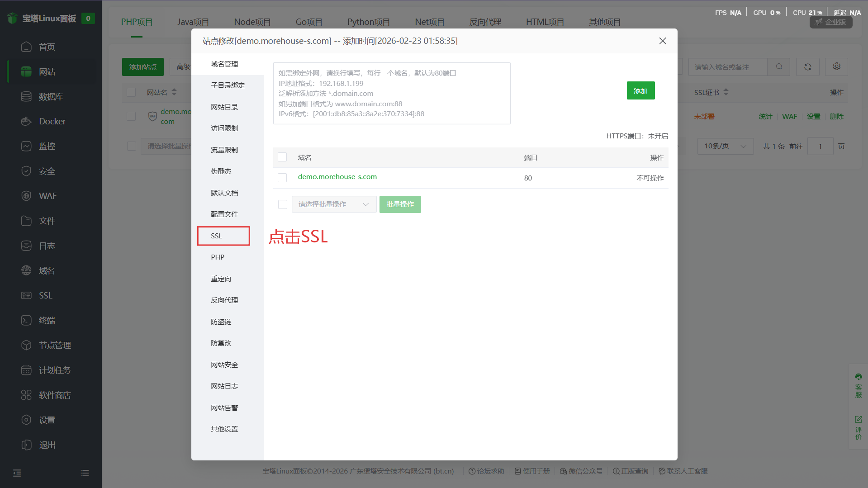
Task: Collapse sidebar using bottom-left menu icon
Action: [17, 473]
